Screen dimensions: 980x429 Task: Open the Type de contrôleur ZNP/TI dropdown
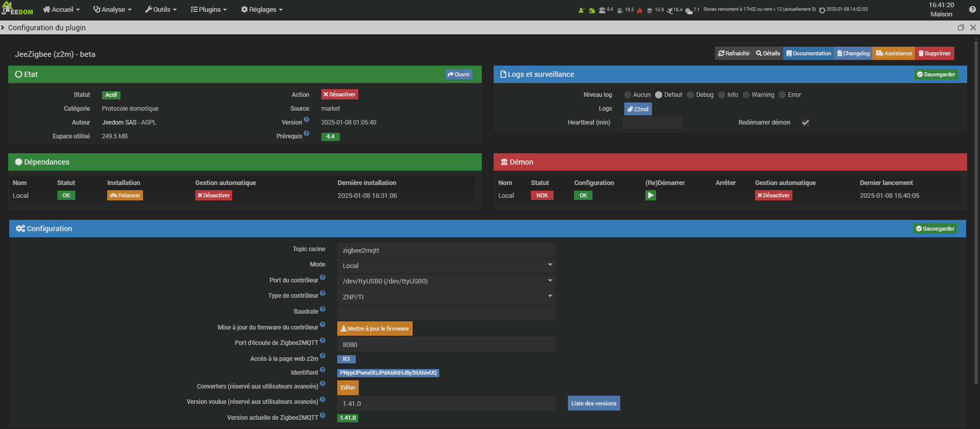pos(446,297)
